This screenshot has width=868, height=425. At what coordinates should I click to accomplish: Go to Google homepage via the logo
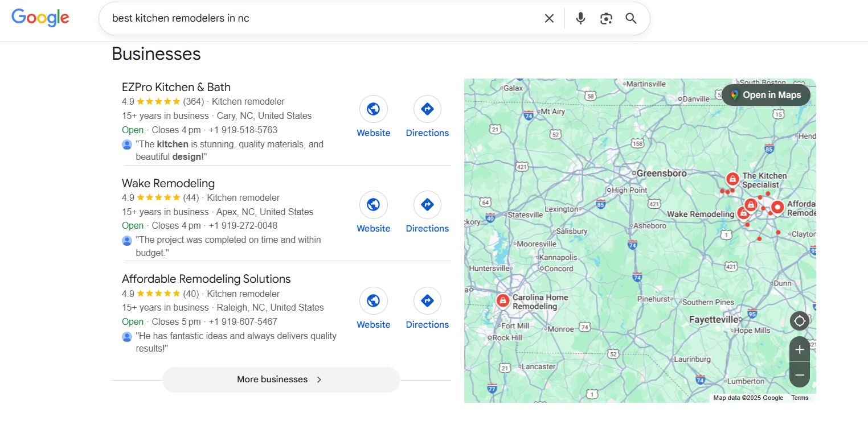pyautogui.click(x=40, y=18)
